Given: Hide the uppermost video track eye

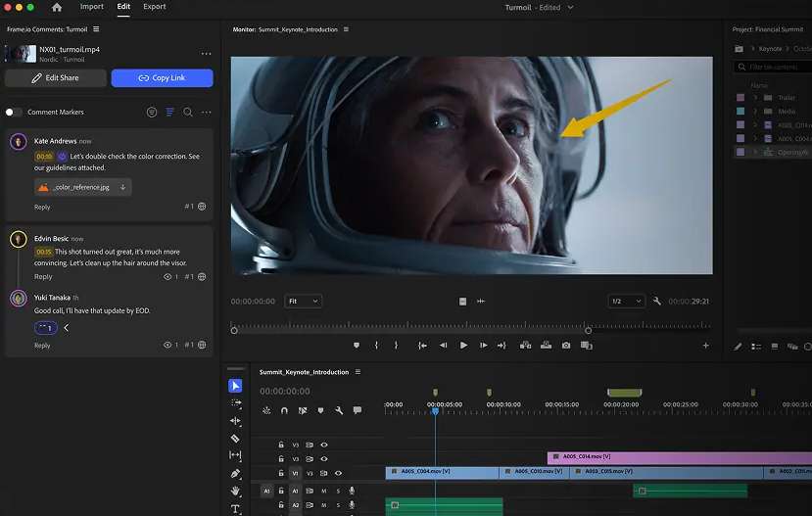Looking at the screenshot, I should coord(324,445).
